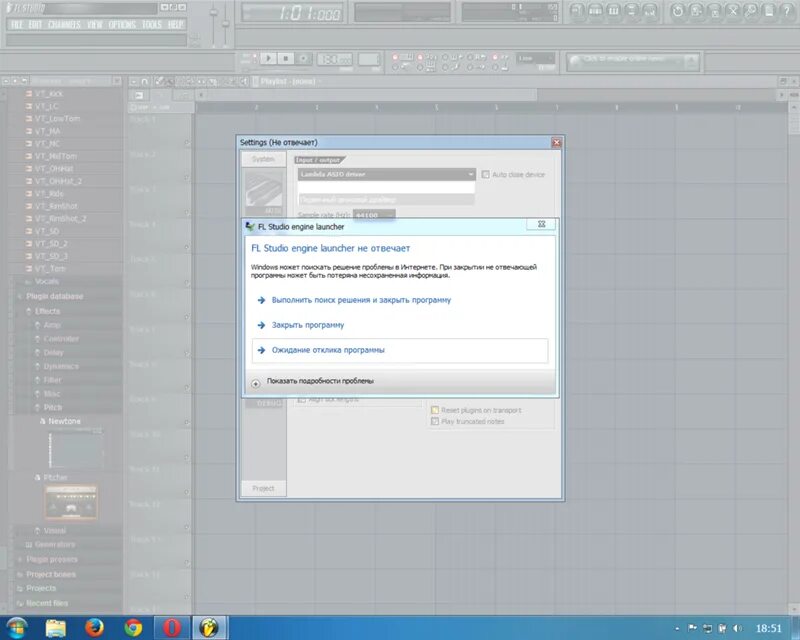Click the Undo history toolbar icon
This screenshot has width=800, height=640.
tap(678, 11)
